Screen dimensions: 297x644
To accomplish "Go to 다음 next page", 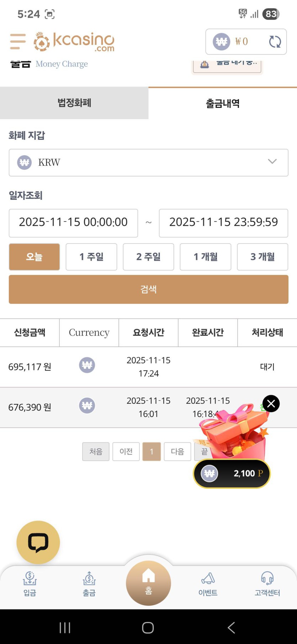I will (177, 451).
